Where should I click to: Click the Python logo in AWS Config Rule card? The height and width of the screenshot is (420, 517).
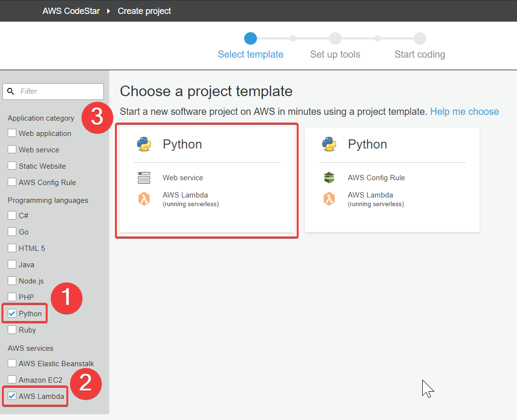pyautogui.click(x=329, y=144)
